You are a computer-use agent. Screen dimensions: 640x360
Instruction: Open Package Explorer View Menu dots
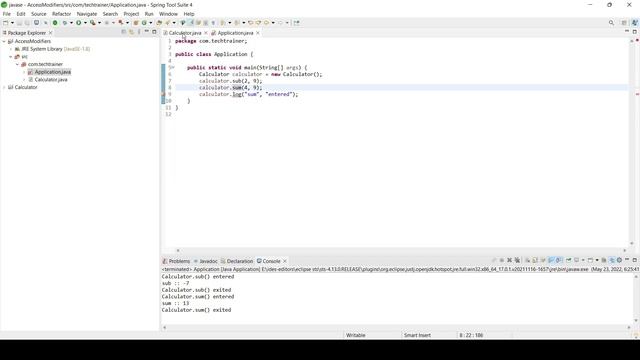139,32
